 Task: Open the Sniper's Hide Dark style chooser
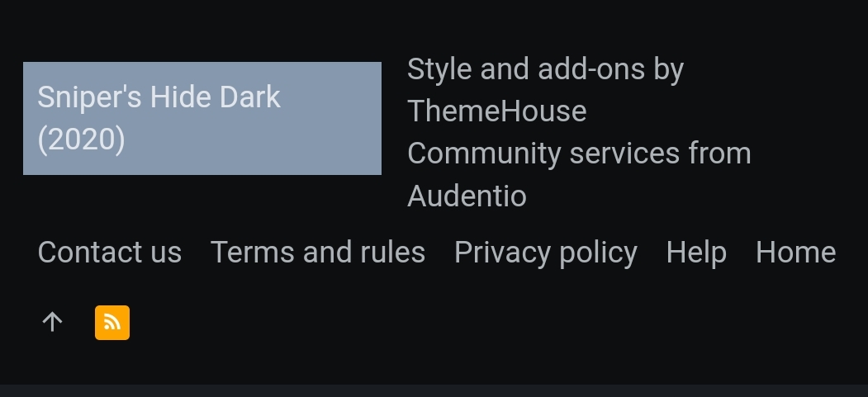[202, 118]
